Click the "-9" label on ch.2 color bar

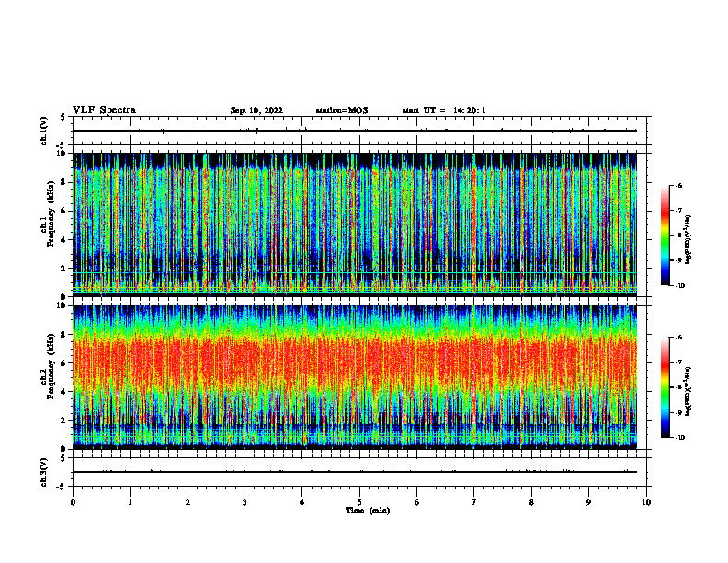coord(678,412)
